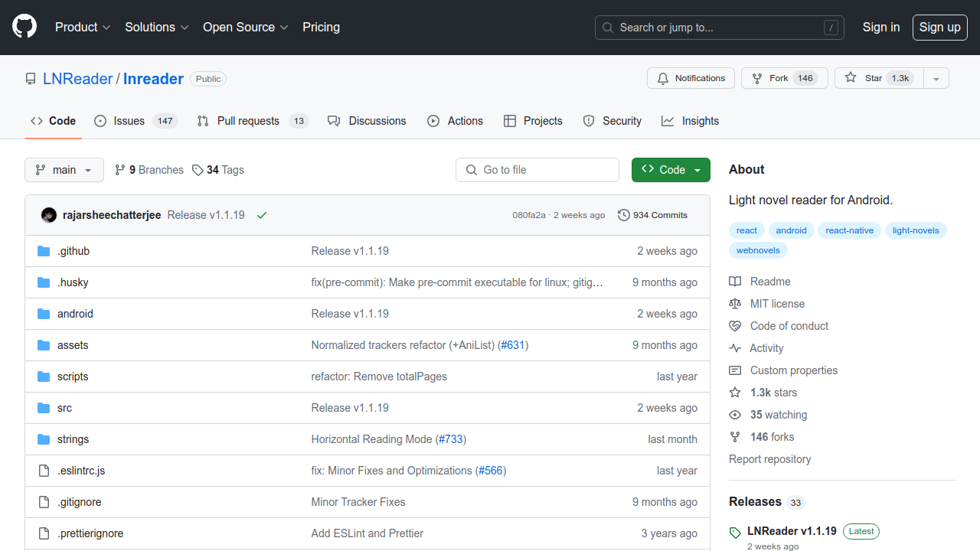Click the Report repository link
The width and height of the screenshot is (980, 551).
(769, 459)
